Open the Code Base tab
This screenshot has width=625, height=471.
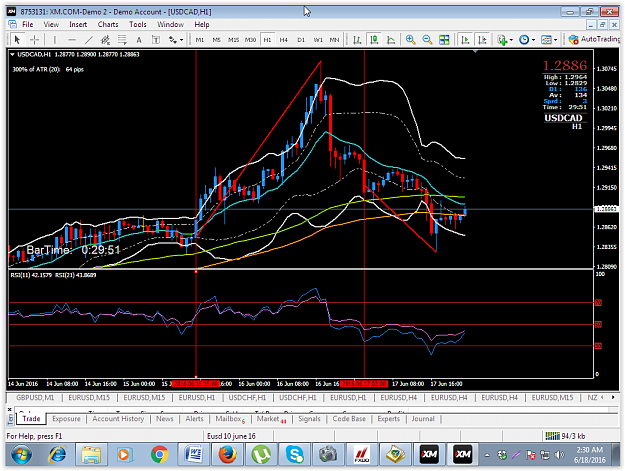tap(349, 419)
